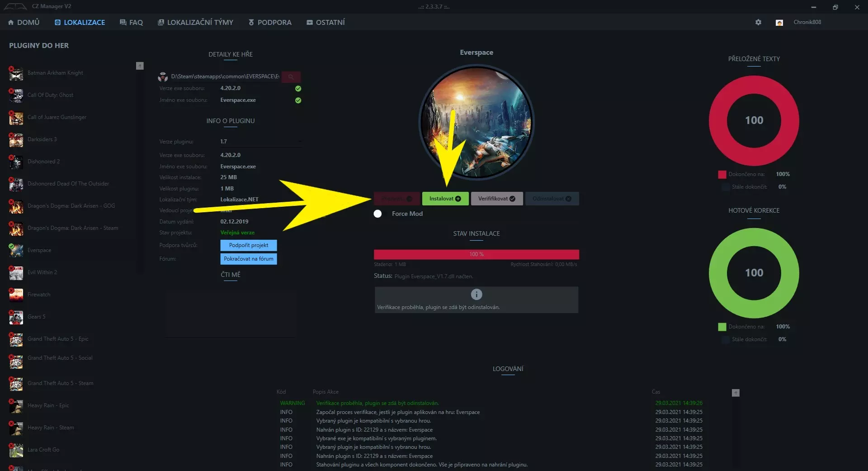The width and height of the screenshot is (868, 471).
Task: Click the green Dokončeno na legend swatch
Action: [722, 327]
